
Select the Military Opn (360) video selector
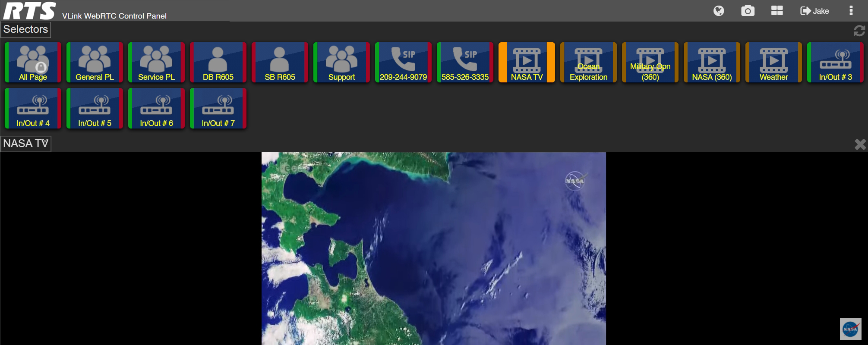(x=650, y=62)
